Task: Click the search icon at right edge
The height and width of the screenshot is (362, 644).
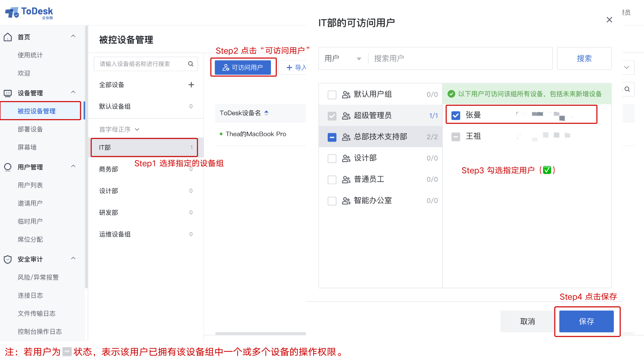Action: [x=627, y=89]
